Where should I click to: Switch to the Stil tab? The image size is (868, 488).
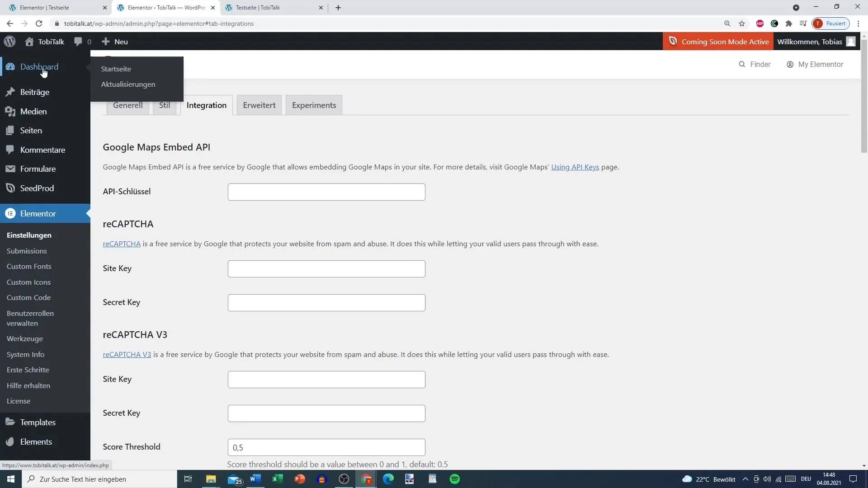pos(165,105)
